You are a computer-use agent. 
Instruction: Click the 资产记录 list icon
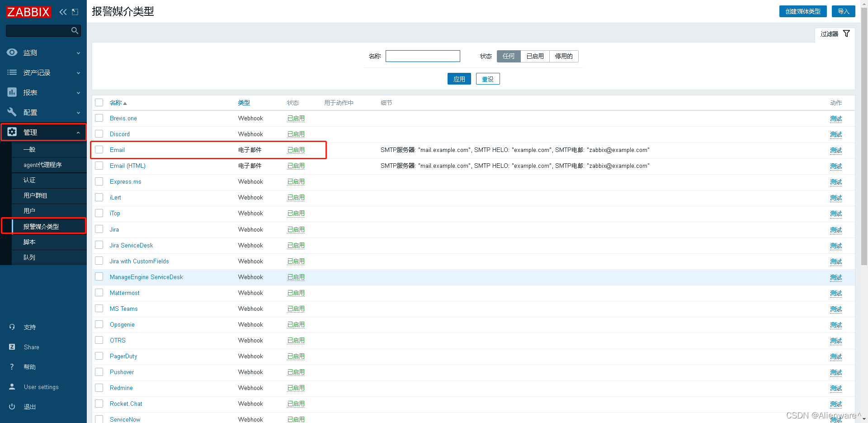click(12, 72)
